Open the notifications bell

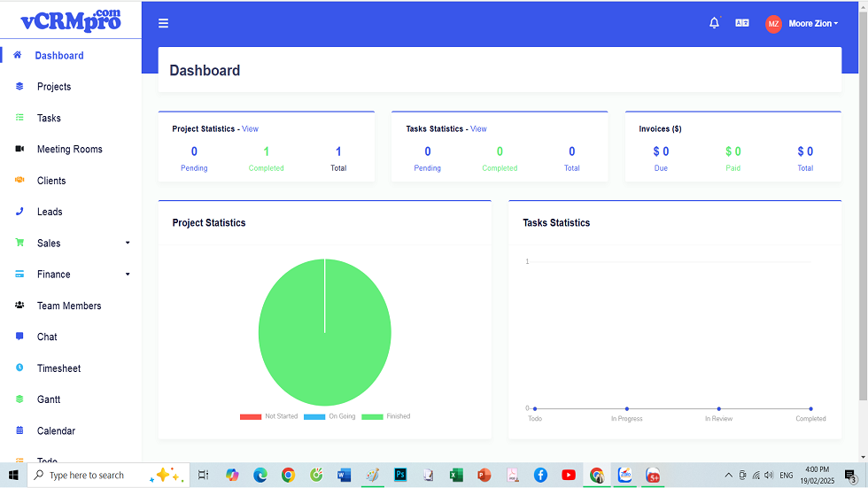pos(714,24)
